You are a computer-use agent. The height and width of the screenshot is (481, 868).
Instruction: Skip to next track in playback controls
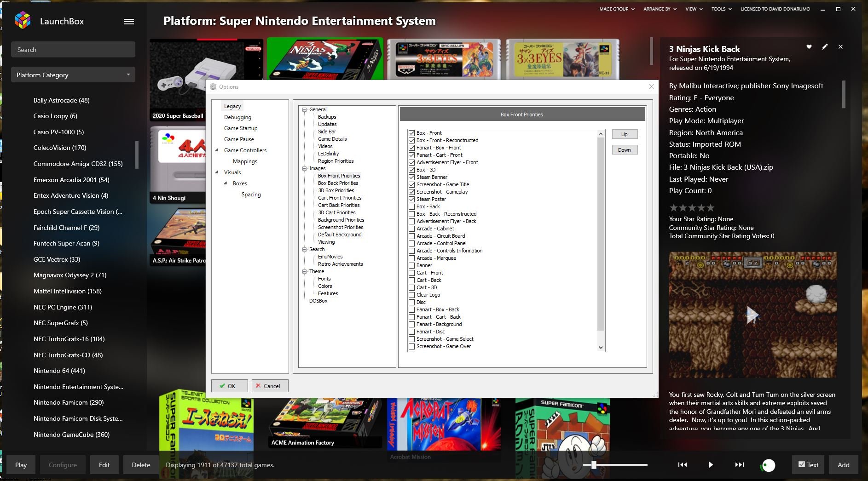click(739, 465)
